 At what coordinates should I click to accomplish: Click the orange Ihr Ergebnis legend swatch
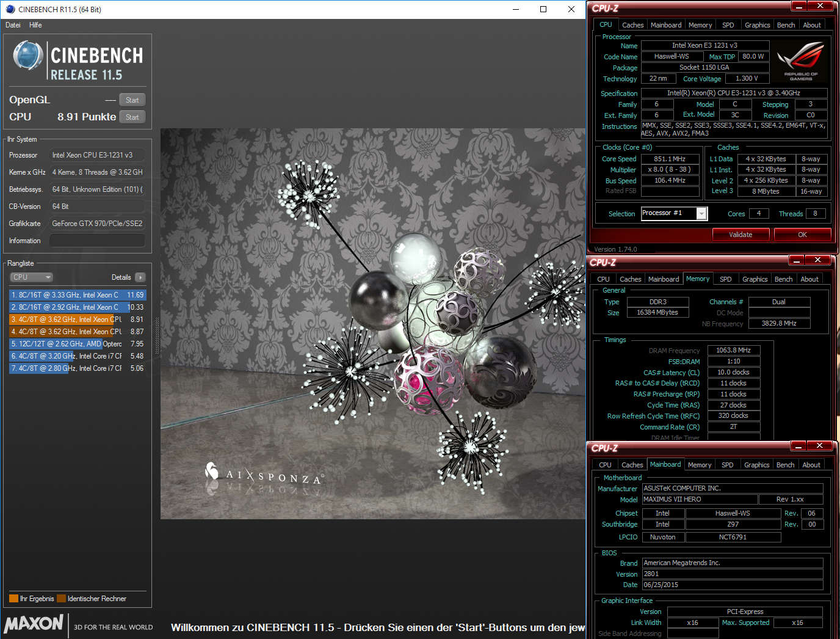coord(13,599)
